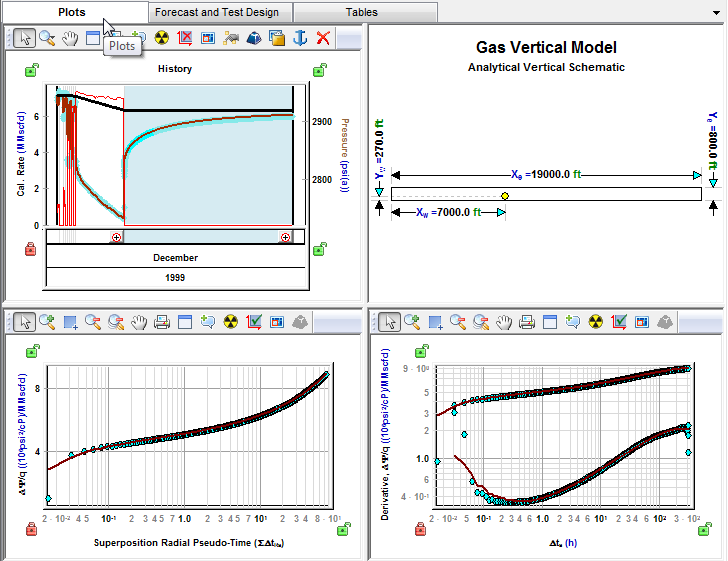Activate the pan hand in History toolbar
This screenshot has height=561, width=728.
click(x=70, y=38)
